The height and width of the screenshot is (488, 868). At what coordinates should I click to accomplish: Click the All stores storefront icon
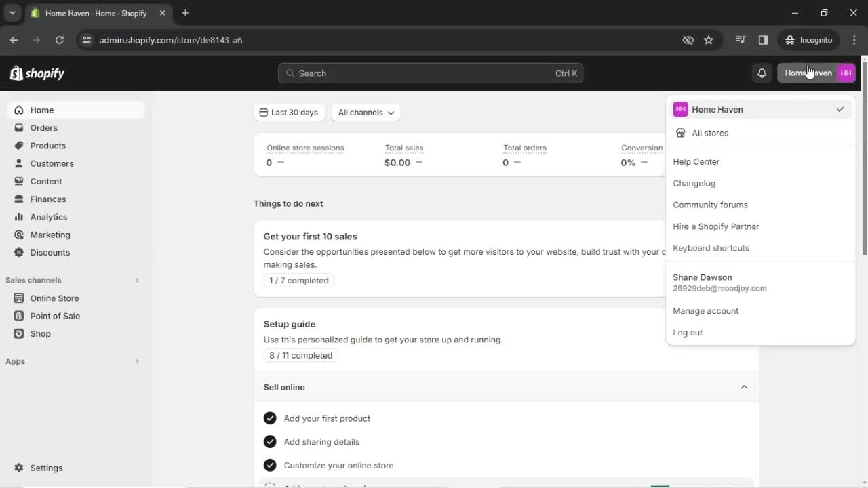(681, 133)
